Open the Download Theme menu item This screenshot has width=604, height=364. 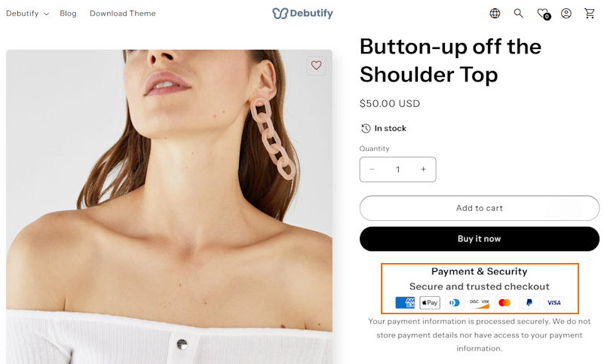point(122,14)
